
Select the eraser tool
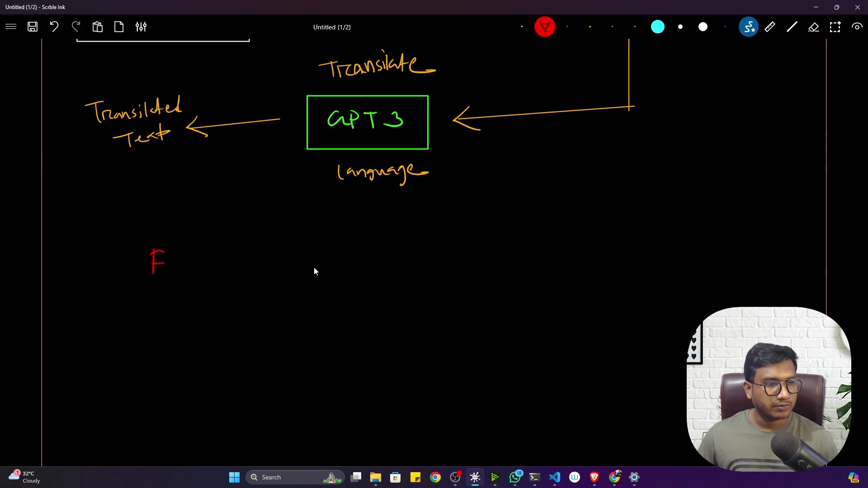pyautogui.click(x=813, y=27)
